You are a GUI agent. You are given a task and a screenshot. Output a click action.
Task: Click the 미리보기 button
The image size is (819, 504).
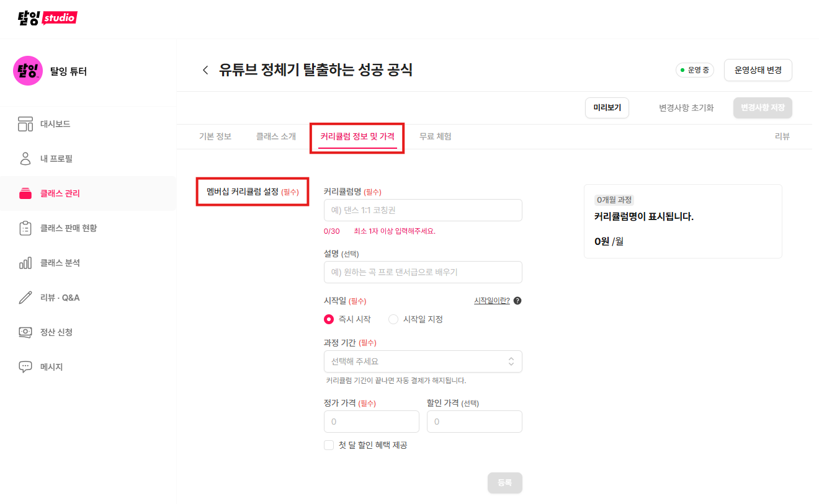click(607, 108)
